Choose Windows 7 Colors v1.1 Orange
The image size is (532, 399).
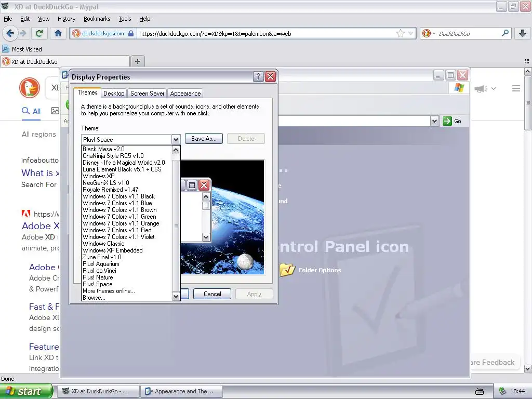click(x=127, y=223)
